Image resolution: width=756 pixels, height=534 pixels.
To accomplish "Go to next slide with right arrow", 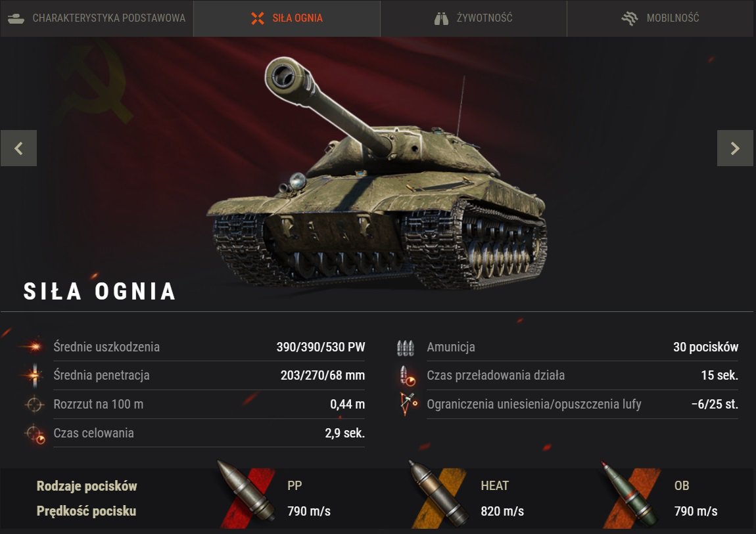I will [735, 148].
